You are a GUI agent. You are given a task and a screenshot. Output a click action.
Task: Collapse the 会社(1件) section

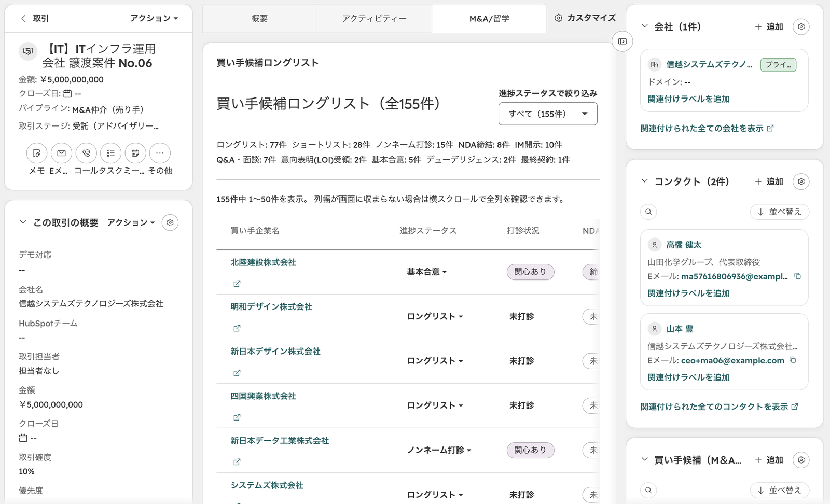point(645,26)
